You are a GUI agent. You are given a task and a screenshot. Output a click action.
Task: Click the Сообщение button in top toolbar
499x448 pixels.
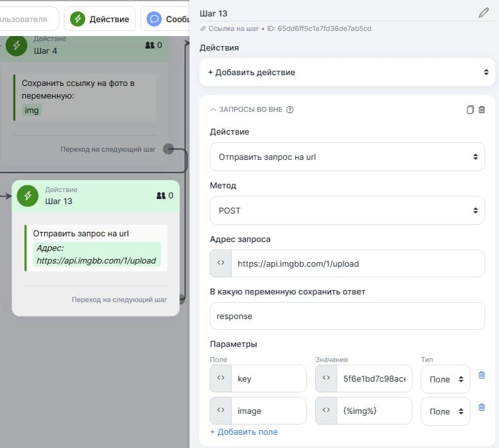(x=164, y=19)
